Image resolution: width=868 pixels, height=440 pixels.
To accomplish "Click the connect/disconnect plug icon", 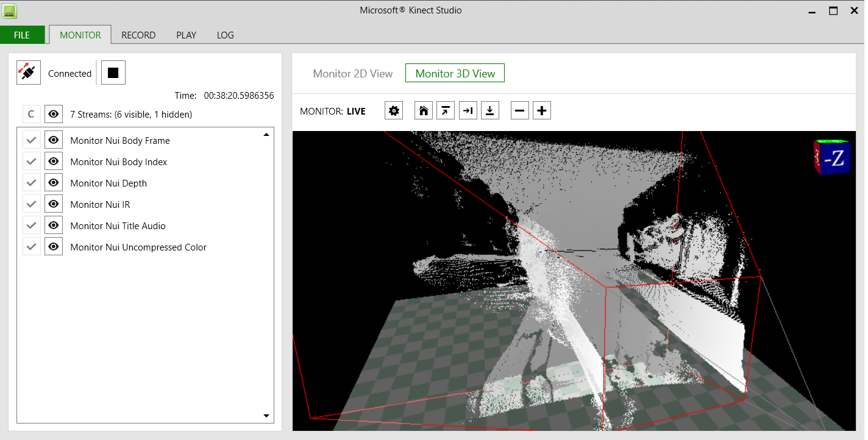I will 29,73.
